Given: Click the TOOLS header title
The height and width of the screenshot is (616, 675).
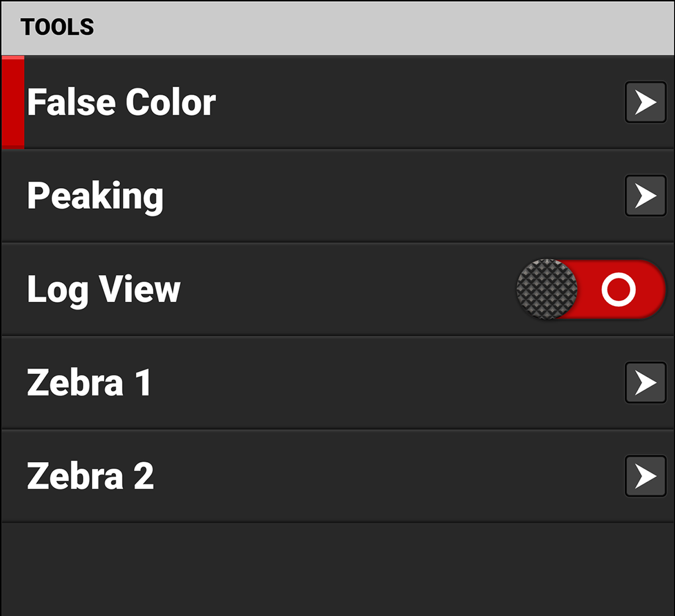Looking at the screenshot, I should point(57,27).
